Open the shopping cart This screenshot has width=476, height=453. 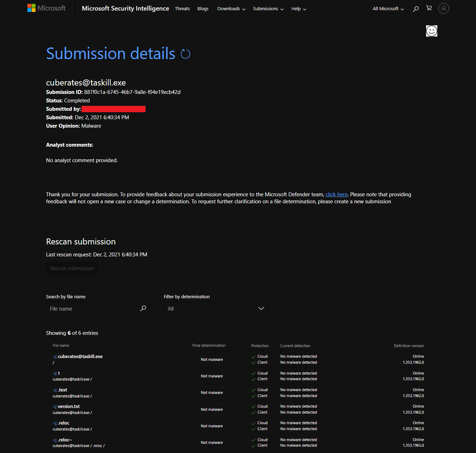(x=429, y=8)
